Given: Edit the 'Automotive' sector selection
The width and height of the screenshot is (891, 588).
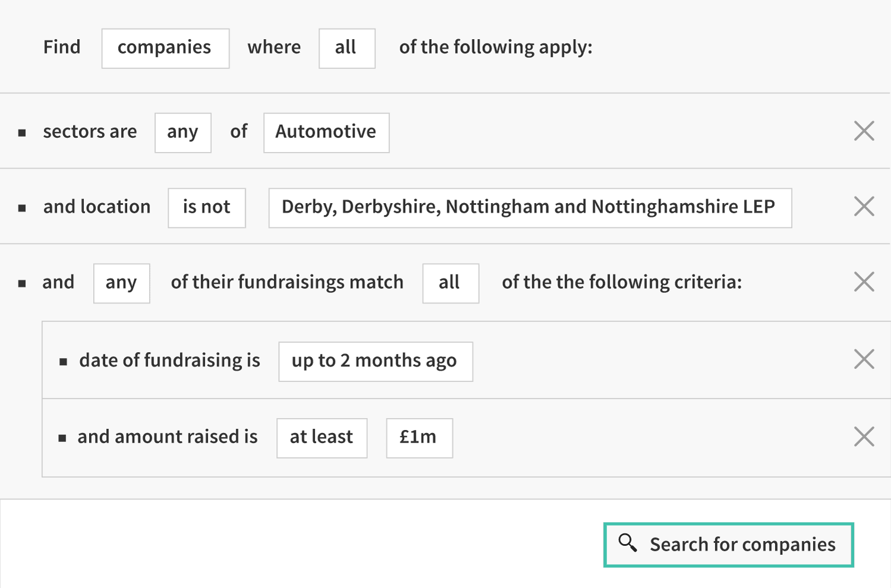Looking at the screenshot, I should [327, 132].
